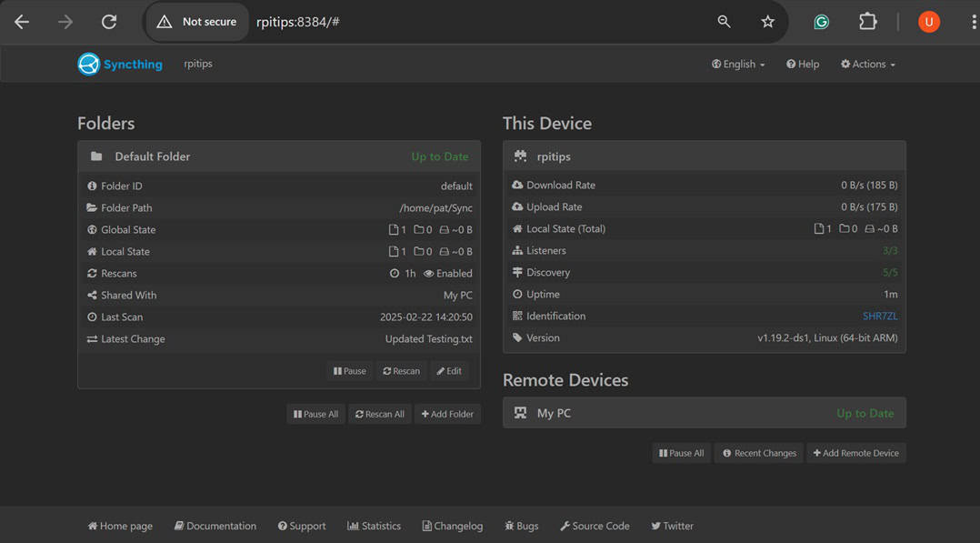Open the user profile avatar icon
The width and height of the screenshot is (980, 543).
pyautogui.click(x=928, y=22)
